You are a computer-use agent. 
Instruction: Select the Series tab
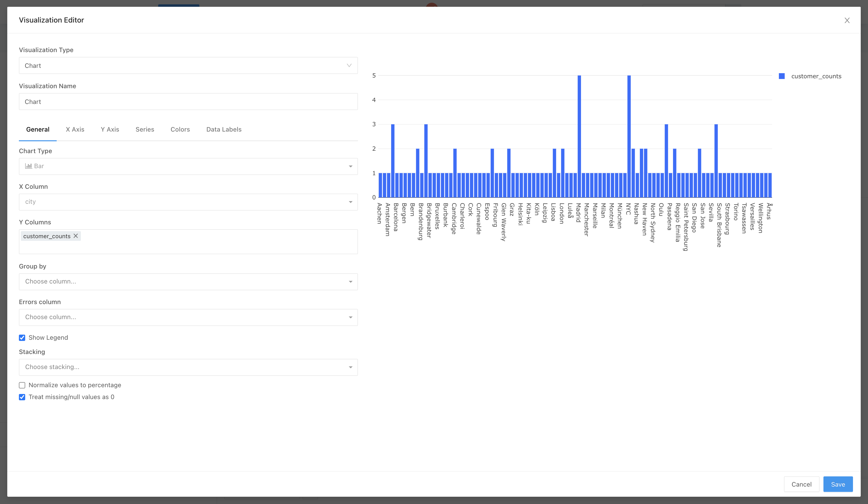click(x=145, y=130)
